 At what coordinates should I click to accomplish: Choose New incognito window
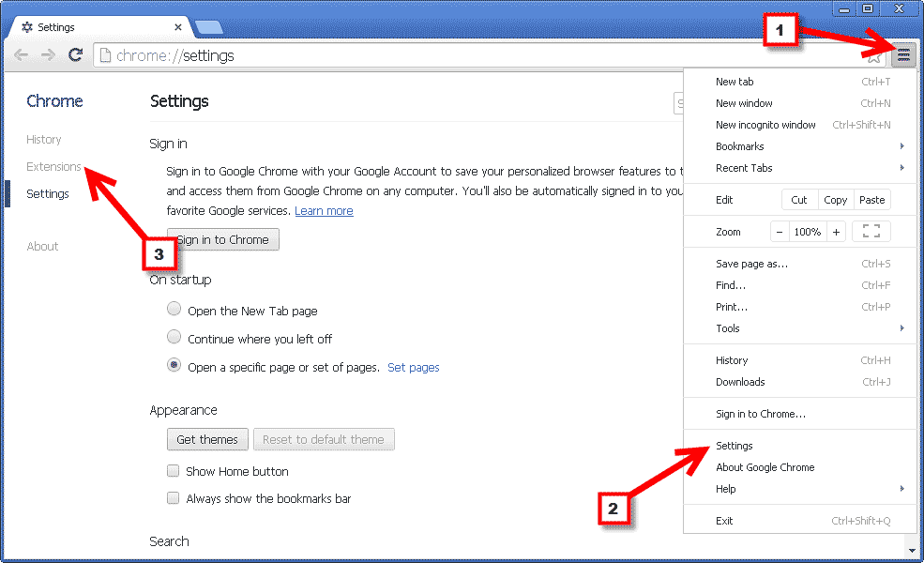point(800,125)
